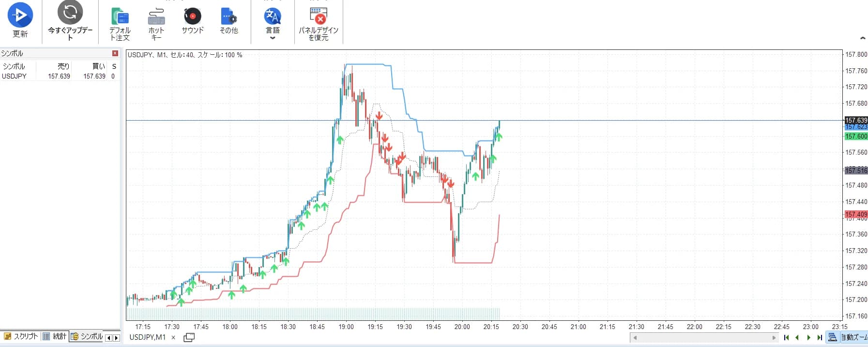Screen dimensions: 868x347
Task: Switch to the bottom シンボル tab
Action: [x=87, y=336]
